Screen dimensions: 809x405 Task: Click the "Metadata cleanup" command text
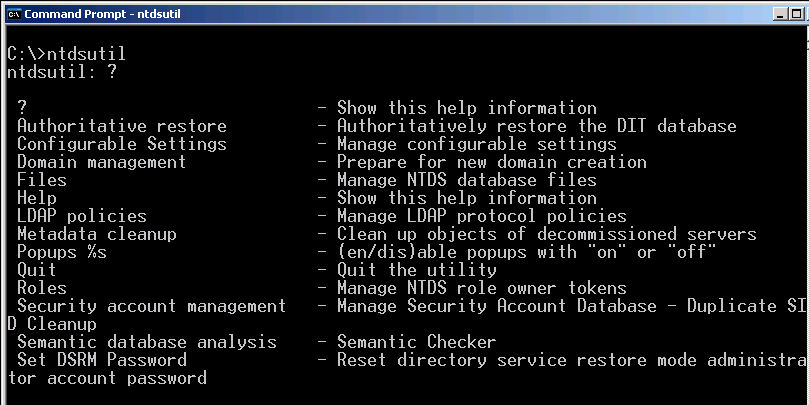pyautogui.click(x=96, y=234)
